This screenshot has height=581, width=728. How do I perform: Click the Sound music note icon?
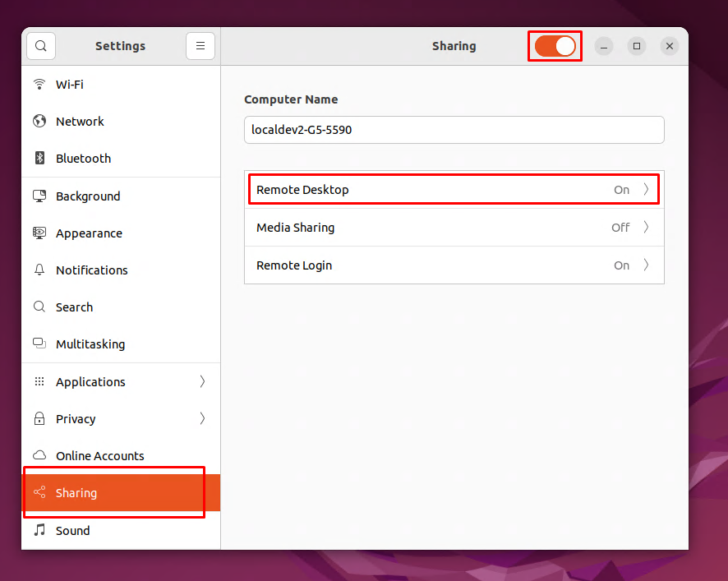39,530
